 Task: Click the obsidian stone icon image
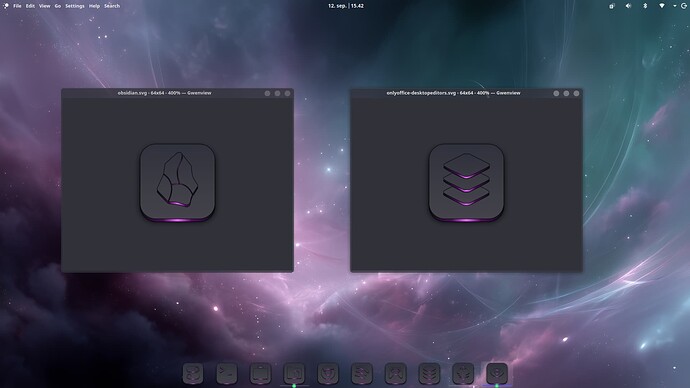pos(177,182)
